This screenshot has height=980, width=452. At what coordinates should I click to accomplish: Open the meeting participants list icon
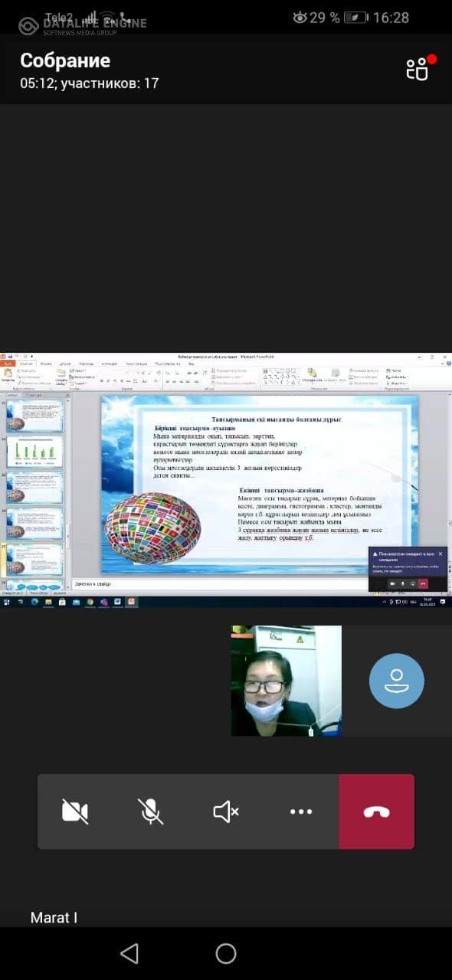[x=418, y=70]
